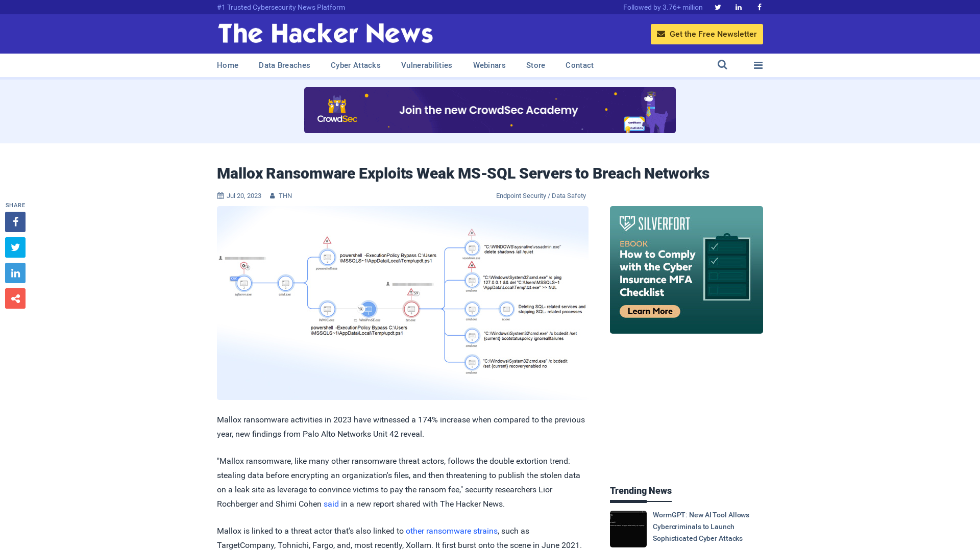Viewport: 980px width, 551px height.
Task: Click the Get the Free Newsletter button
Action: click(707, 34)
